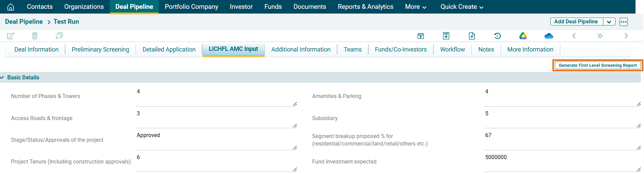Image resolution: width=644 pixels, height=174 pixels.
Task: Click the home icon in navigation bar
Action: pos(11,7)
